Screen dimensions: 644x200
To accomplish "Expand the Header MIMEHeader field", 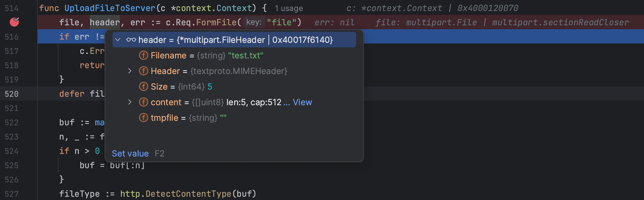I will pos(130,71).
